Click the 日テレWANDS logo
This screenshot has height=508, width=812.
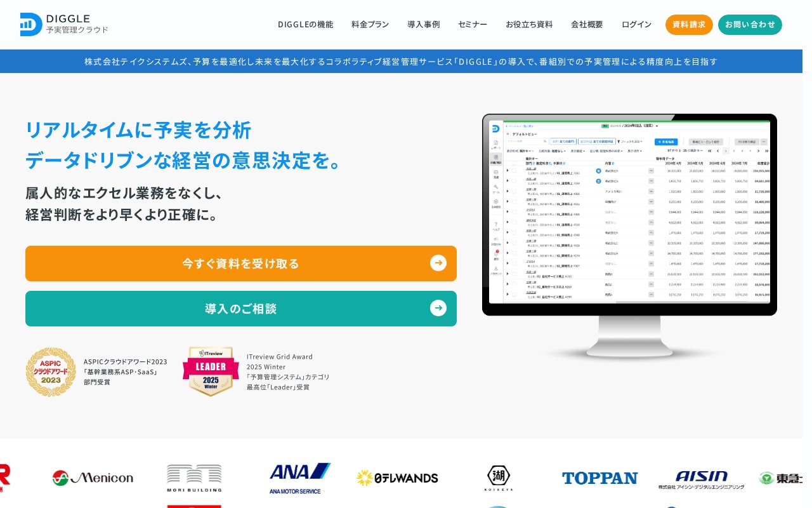[x=397, y=478]
